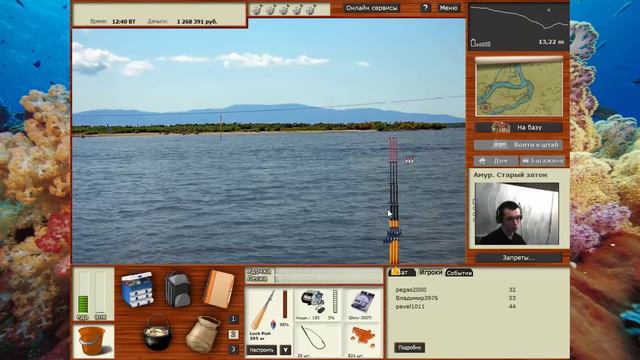Open the orange notebook journal
Image resolution: width=640 pixels, height=360 pixels.
[x=219, y=289]
